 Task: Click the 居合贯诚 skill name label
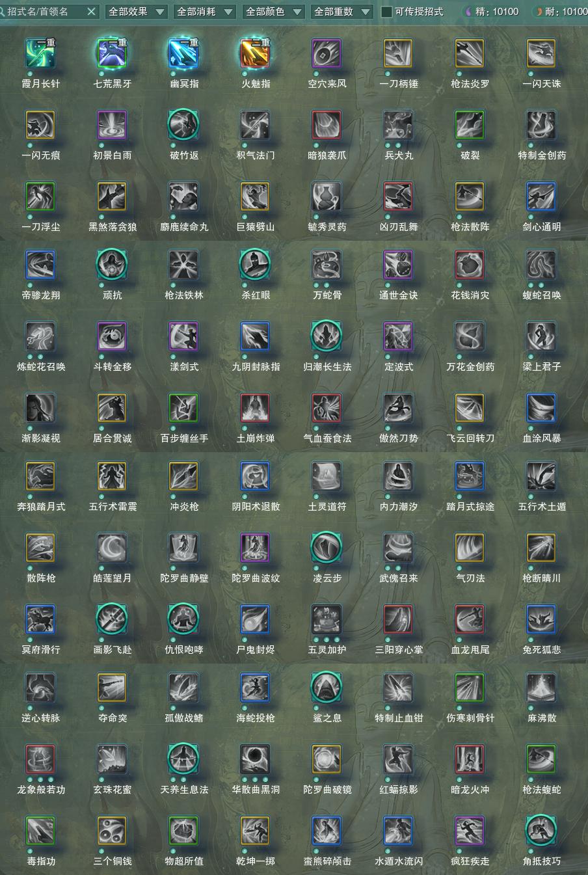click(113, 438)
